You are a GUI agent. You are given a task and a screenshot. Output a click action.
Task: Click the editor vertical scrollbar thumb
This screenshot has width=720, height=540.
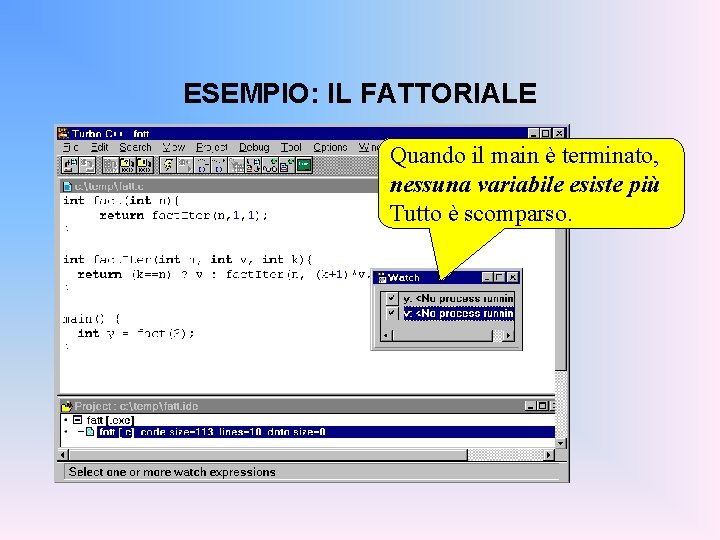(561, 299)
